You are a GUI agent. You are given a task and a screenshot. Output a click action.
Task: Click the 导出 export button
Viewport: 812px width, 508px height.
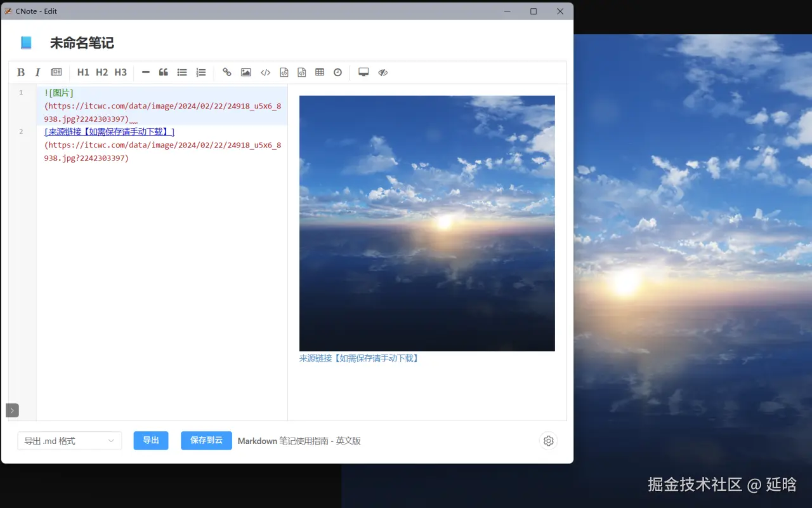coord(151,441)
